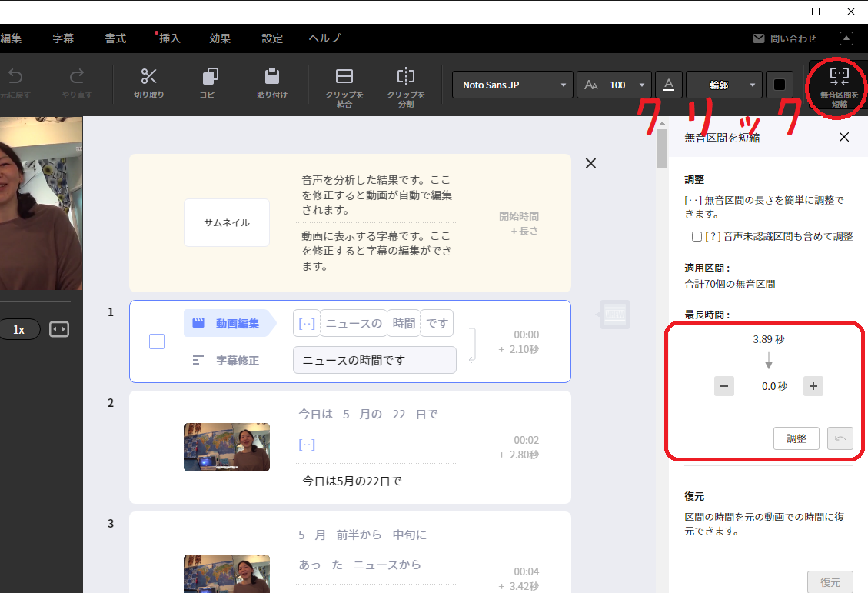Enable 音声未認識区間も含めて調整 checkbox
Image resolution: width=868 pixels, height=593 pixels.
(x=697, y=236)
